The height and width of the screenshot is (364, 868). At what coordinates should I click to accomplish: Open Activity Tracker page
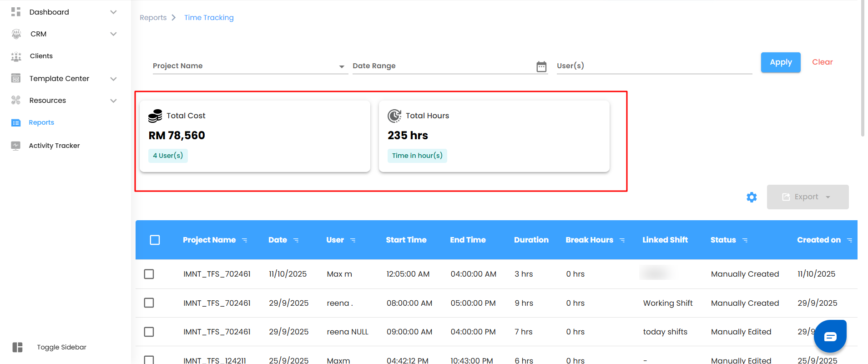click(x=54, y=146)
